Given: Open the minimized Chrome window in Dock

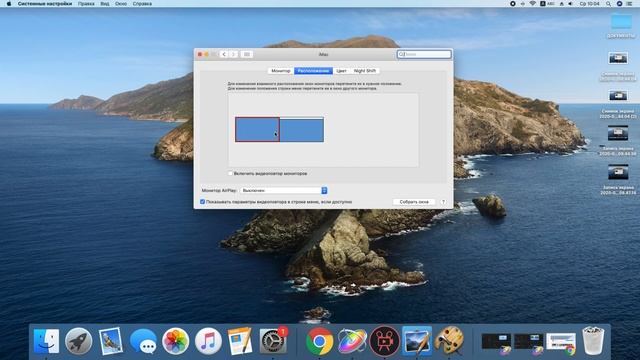Looking at the screenshot, I should (x=561, y=342).
